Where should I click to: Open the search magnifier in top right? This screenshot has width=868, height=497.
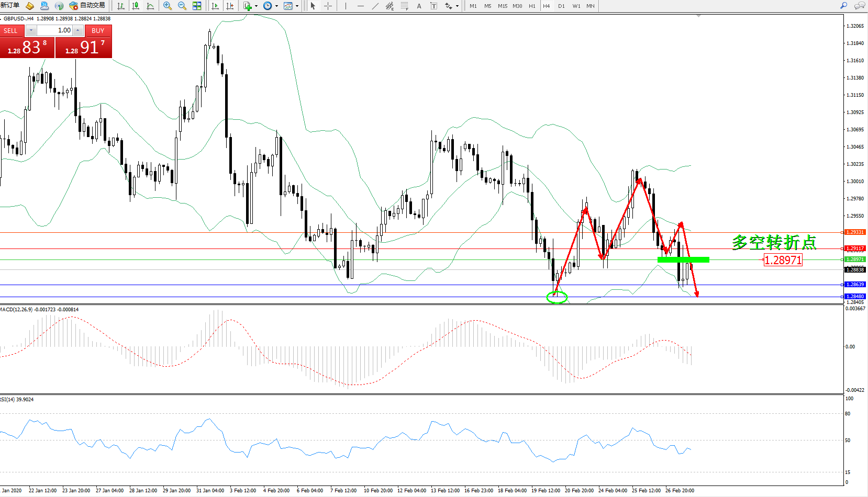click(843, 6)
